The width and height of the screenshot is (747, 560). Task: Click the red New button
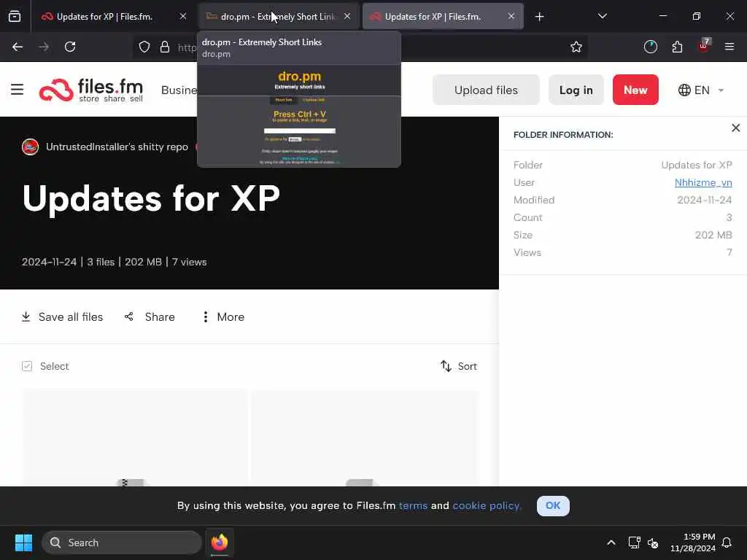pyautogui.click(x=635, y=90)
